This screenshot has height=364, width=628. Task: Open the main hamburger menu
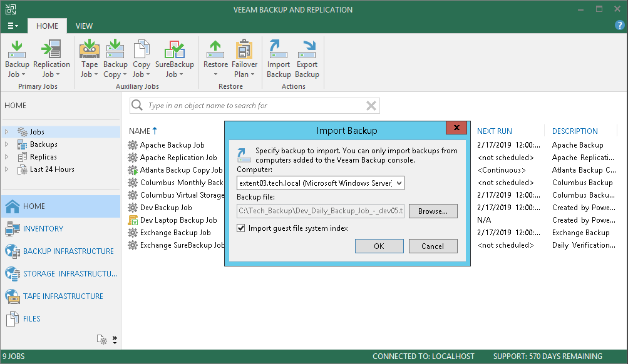(x=13, y=26)
